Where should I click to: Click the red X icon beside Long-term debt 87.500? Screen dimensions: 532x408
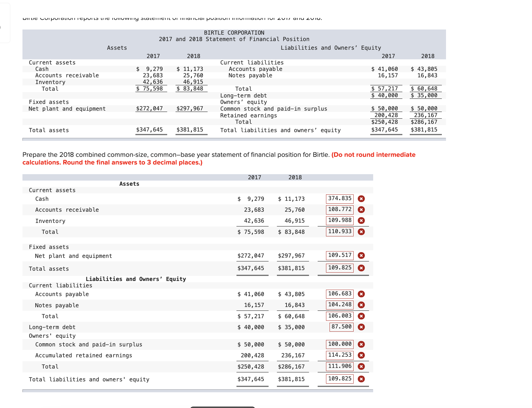click(361, 327)
